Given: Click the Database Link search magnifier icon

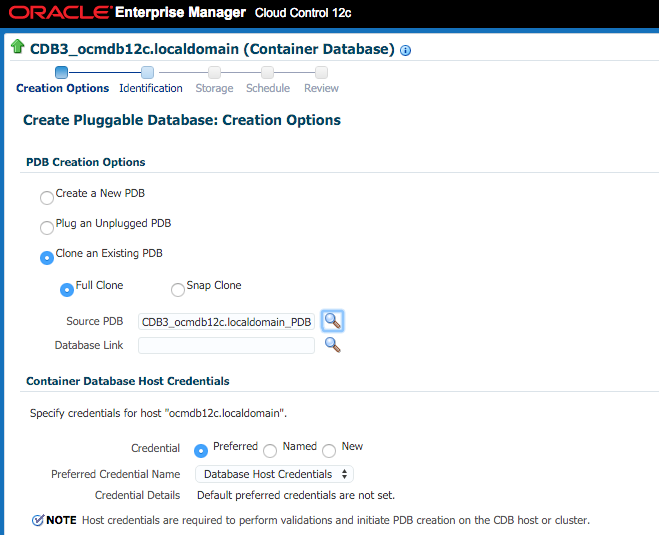Looking at the screenshot, I should click(332, 345).
